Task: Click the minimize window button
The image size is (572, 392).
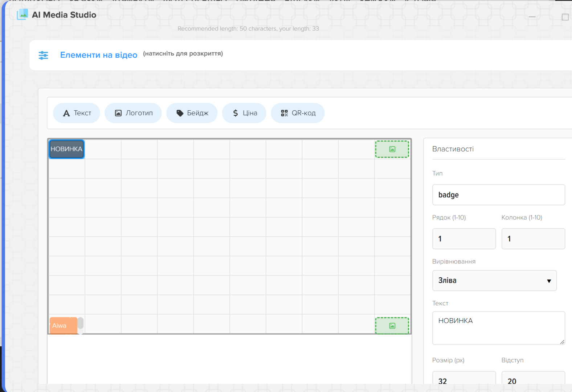Action: 532,17
